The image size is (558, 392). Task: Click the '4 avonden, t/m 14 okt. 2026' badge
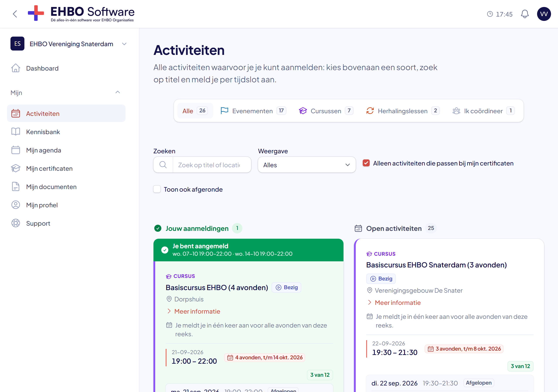[x=264, y=357]
